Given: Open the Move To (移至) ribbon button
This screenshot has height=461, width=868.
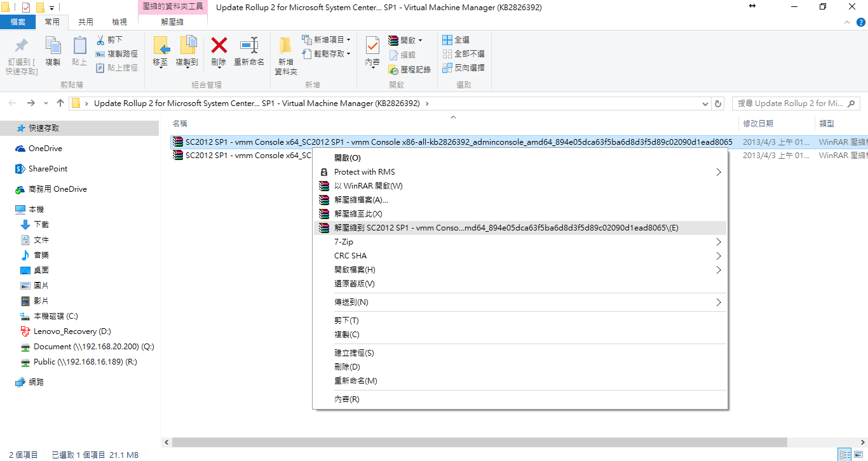Looking at the screenshot, I should point(161,51).
